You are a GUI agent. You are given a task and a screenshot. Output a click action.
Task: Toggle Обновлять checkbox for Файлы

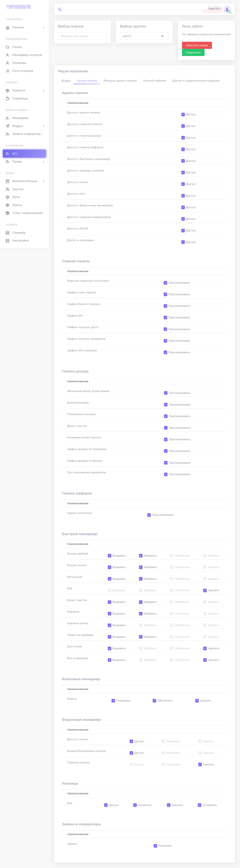[x=154, y=701]
